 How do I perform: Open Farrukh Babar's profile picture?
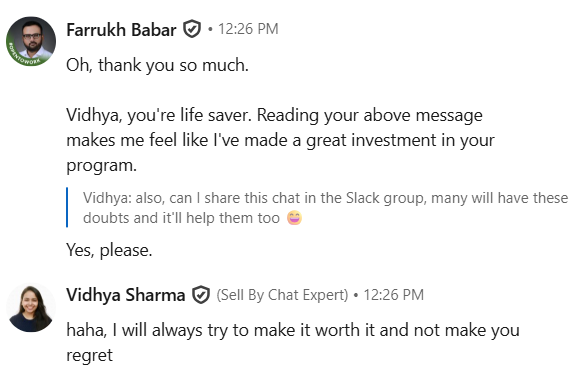click(x=31, y=41)
